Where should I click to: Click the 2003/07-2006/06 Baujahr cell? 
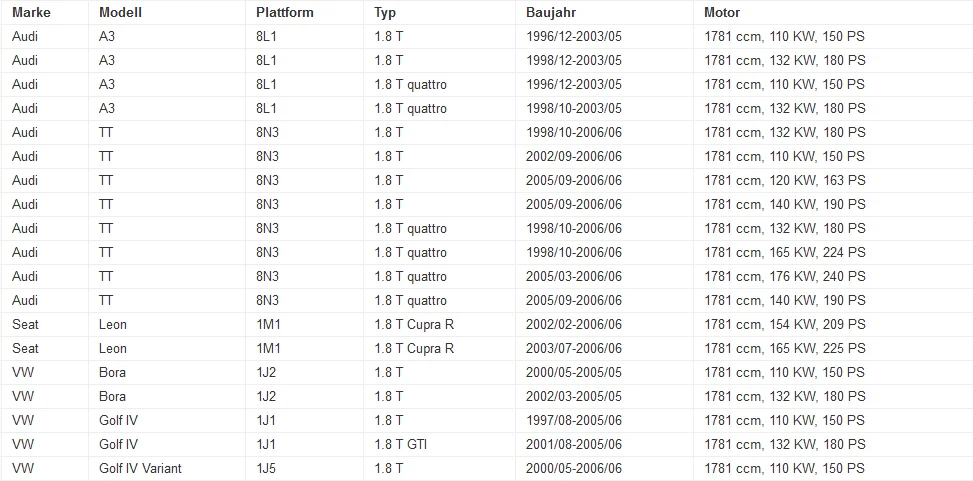(573, 349)
